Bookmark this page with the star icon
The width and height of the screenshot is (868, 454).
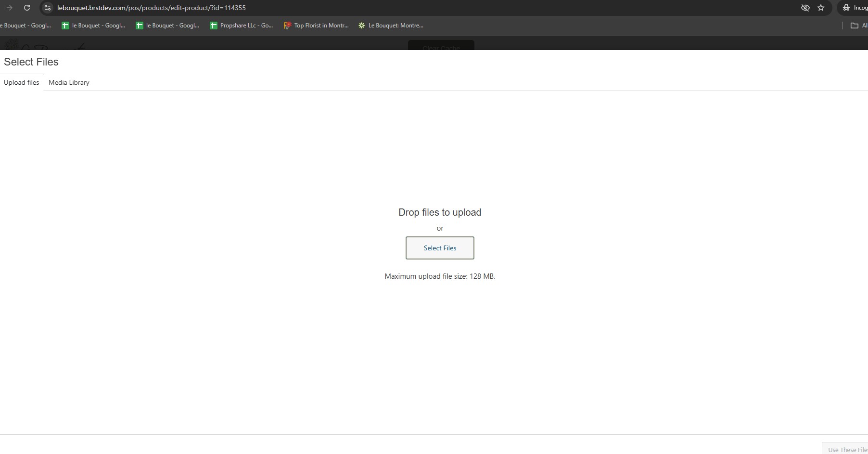pos(821,8)
